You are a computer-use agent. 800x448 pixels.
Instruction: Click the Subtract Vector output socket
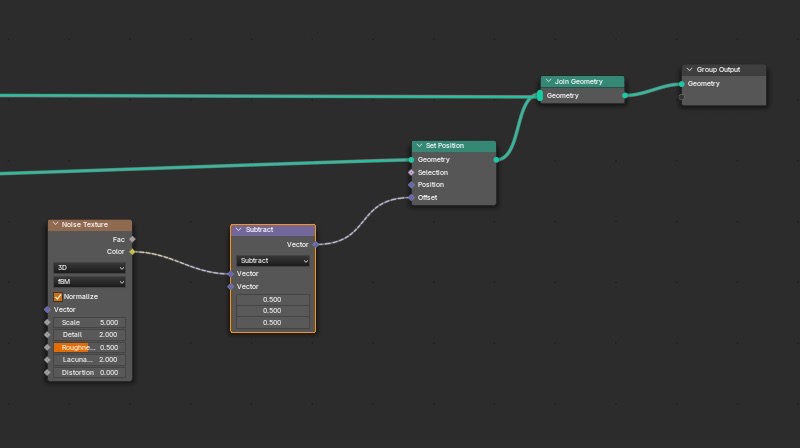(315, 244)
